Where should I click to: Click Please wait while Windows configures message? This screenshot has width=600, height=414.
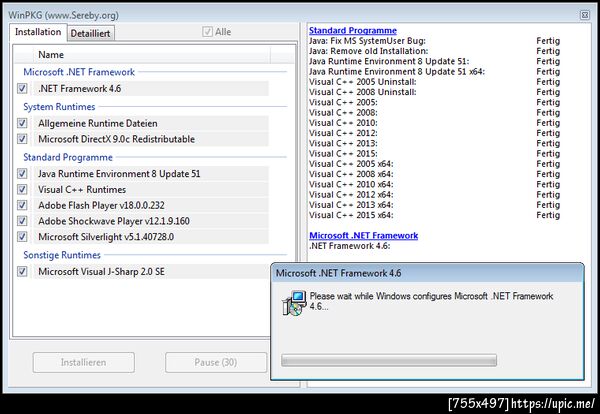[x=431, y=301]
